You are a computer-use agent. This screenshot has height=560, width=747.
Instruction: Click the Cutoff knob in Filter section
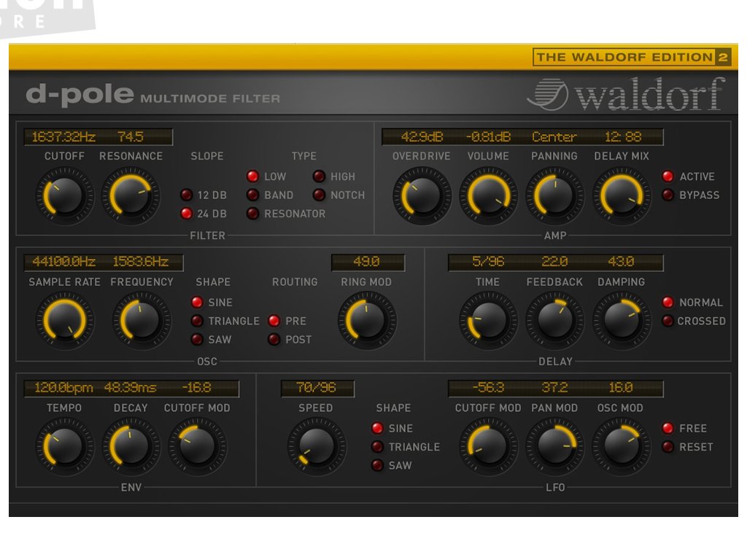click(64, 195)
